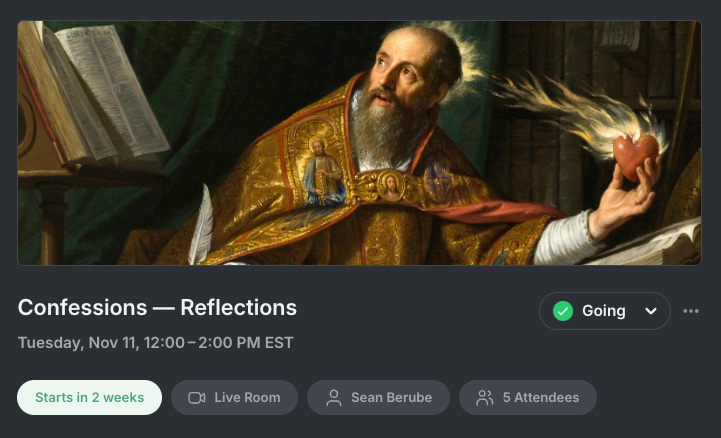721x438 pixels.
Task: Join via the Live Room label
Action: point(247,398)
